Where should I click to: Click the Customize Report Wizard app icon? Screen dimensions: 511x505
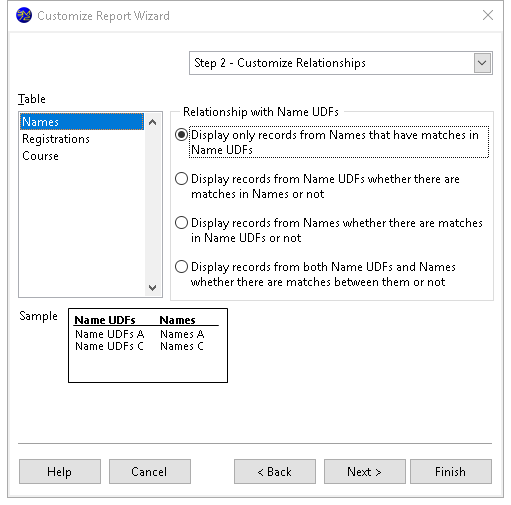(x=24, y=15)
